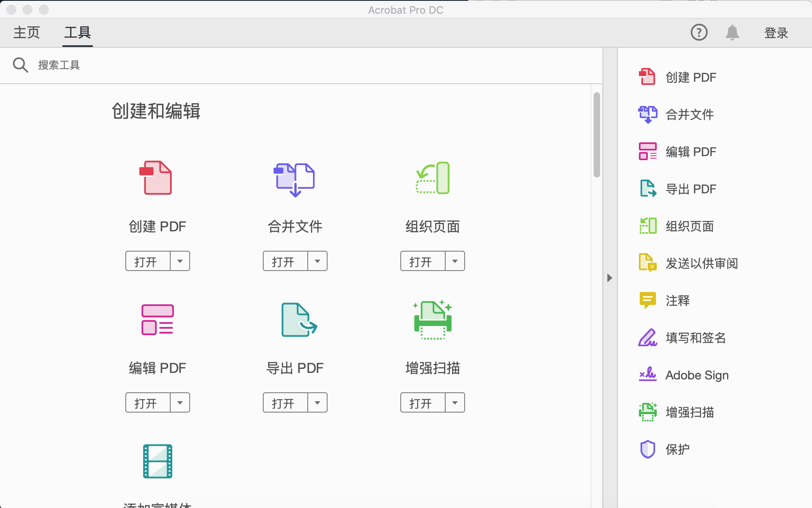Switch to the Home (主页) tab

tap(27, 32)
